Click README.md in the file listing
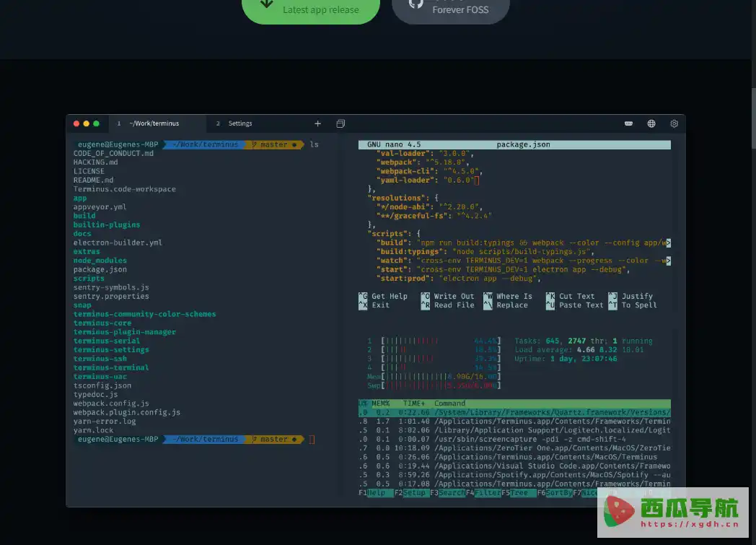Screen dimensions: 756x545 (94, 180)
